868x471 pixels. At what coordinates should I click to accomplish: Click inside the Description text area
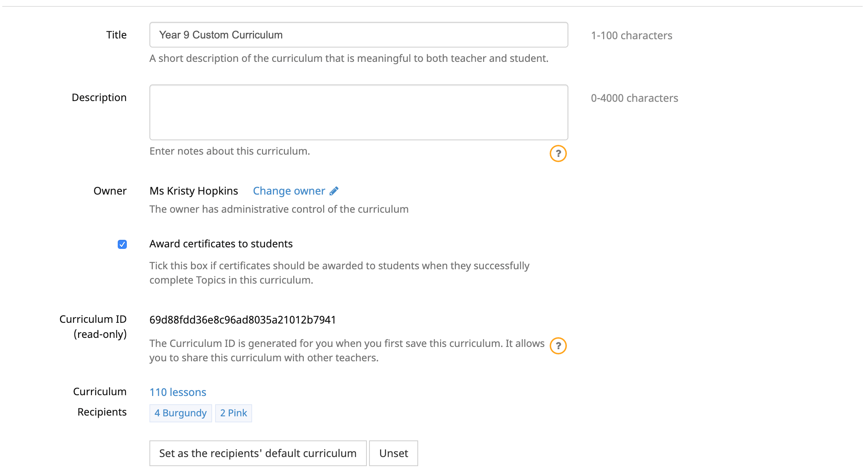pos(359,112)
